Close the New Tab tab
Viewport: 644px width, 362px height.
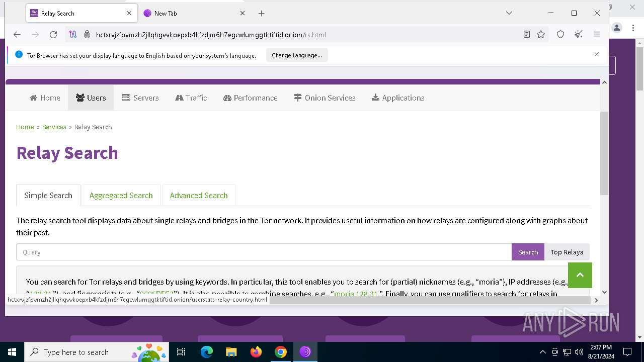(x=243, y=14)
